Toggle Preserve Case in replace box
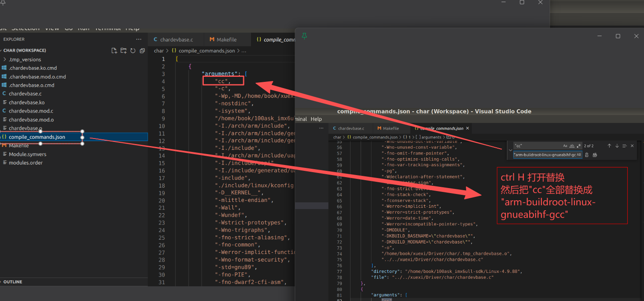This screenshot has height=301, width=644. point(579,154)
